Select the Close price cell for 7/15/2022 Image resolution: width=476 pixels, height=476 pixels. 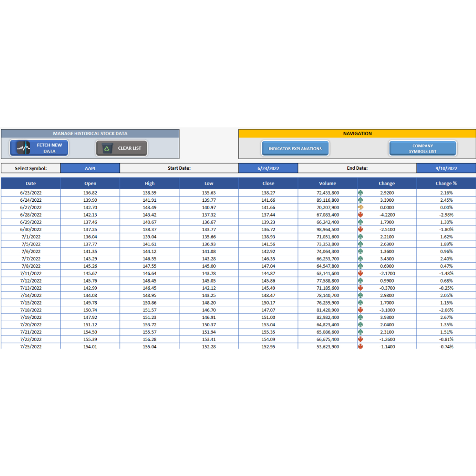tap(268, 303)
